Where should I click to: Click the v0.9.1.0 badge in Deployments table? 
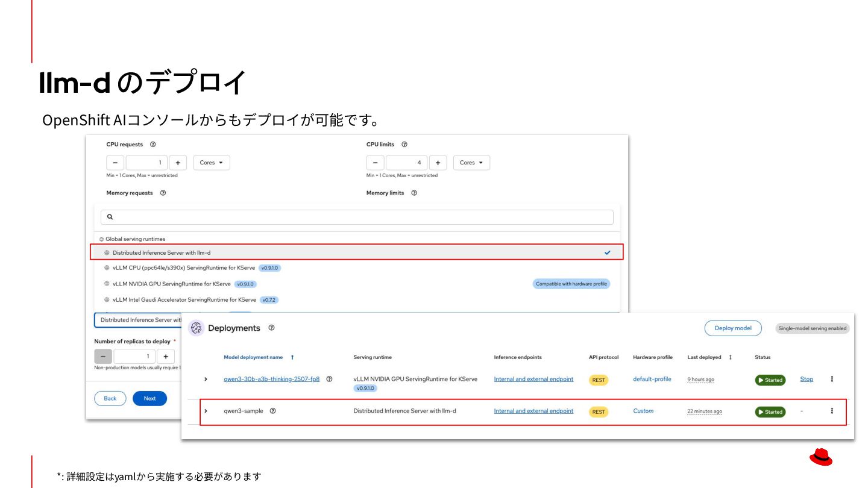pos(365,389)
